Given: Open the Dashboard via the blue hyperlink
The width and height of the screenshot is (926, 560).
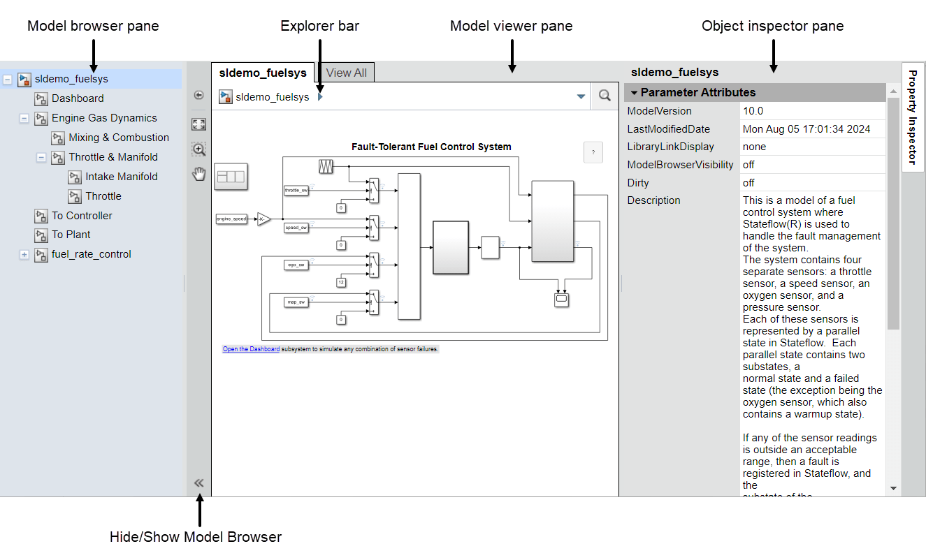Looking at the screenshot, I should coord(251,348).
